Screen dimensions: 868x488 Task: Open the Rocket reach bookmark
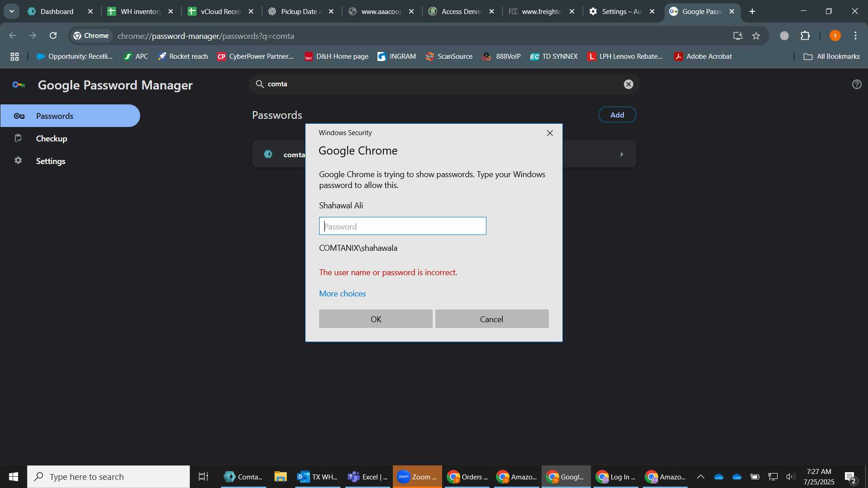[183, 56]
